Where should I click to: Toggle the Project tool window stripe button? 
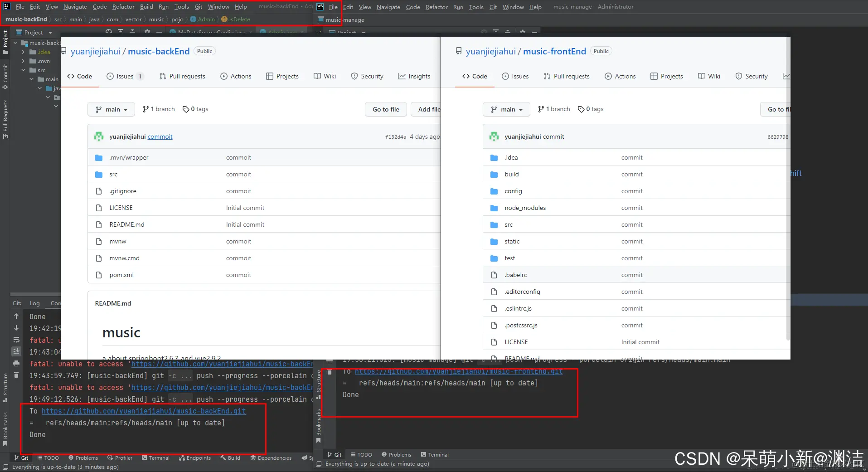pyautogui.click(x=5, y=42)
